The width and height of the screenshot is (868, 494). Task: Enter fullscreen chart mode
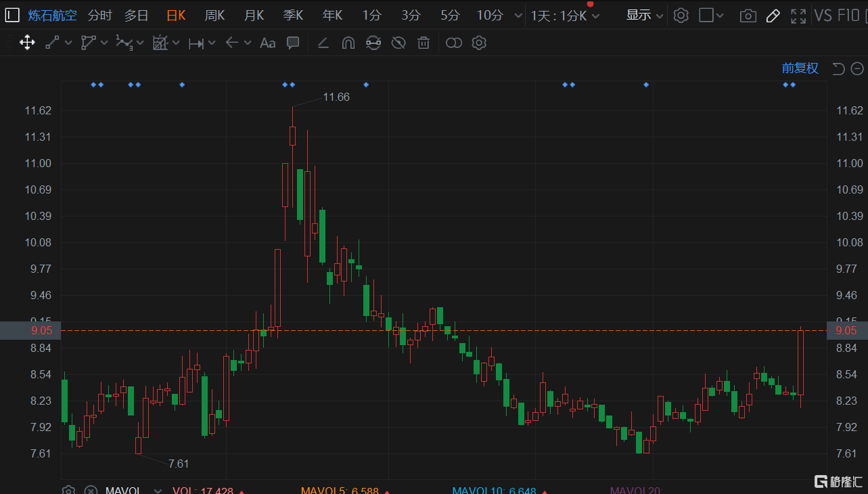coord(798,16)
